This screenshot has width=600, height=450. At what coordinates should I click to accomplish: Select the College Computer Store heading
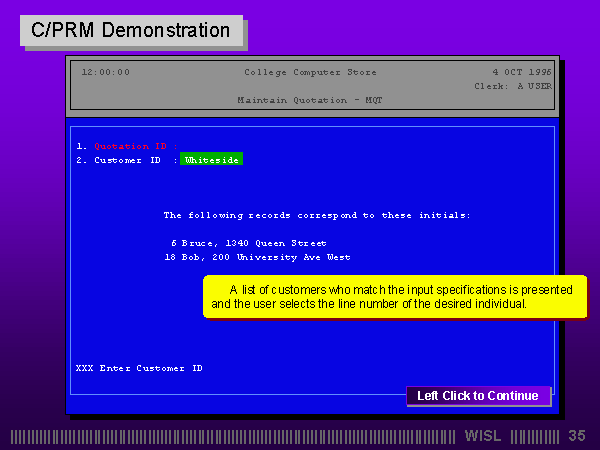pyautogui.click(x=302, y=72)
